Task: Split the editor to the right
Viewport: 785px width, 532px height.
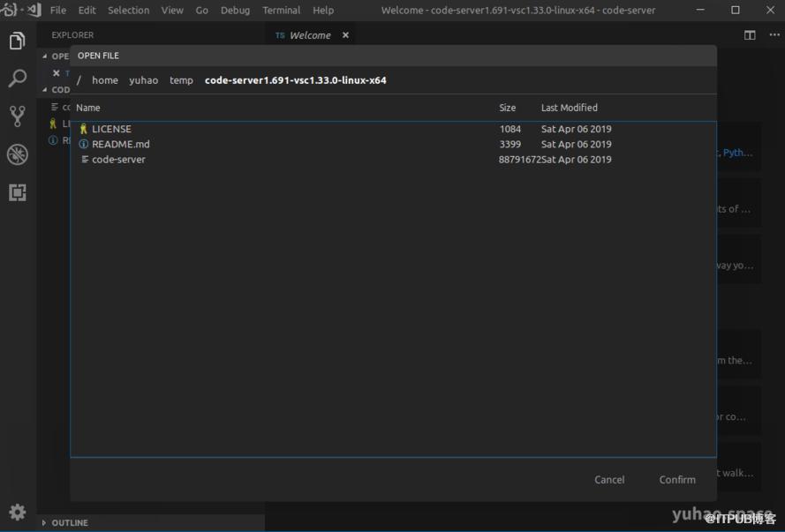Action: 750,35
